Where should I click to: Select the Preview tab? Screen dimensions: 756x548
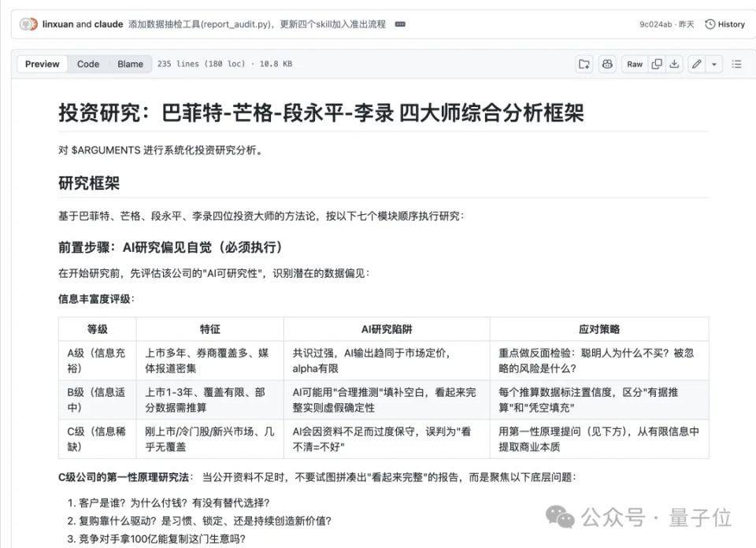coord(42,64)
